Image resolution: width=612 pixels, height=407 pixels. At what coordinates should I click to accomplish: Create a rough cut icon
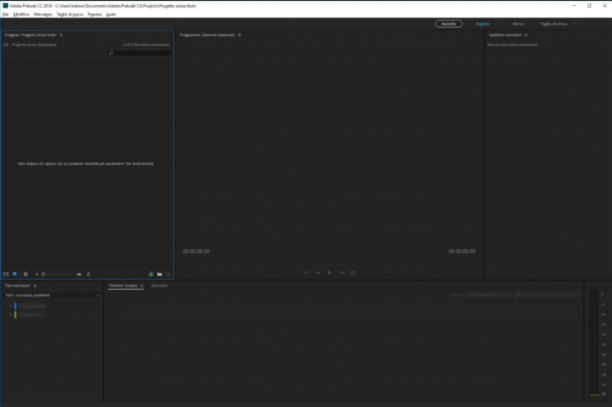pos(151,274)
